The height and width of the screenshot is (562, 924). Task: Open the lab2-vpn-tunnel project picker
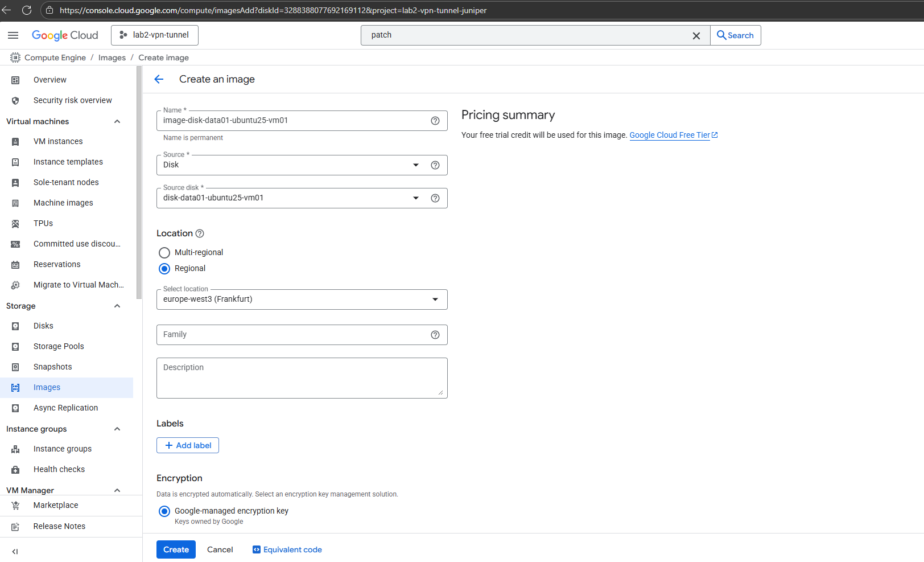[x=155, y=35]
